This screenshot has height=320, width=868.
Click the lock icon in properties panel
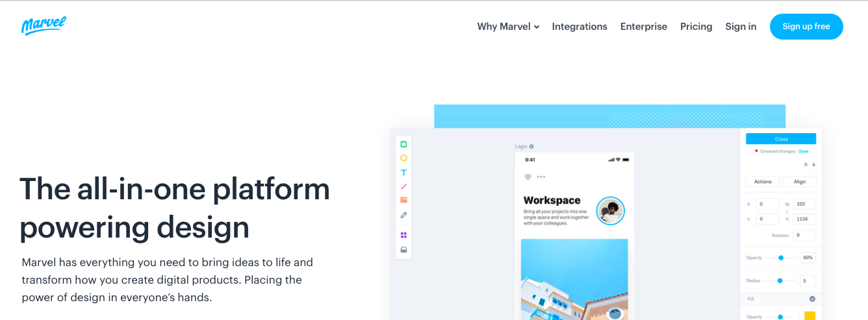pyautogui.click(x=813, y=165)
